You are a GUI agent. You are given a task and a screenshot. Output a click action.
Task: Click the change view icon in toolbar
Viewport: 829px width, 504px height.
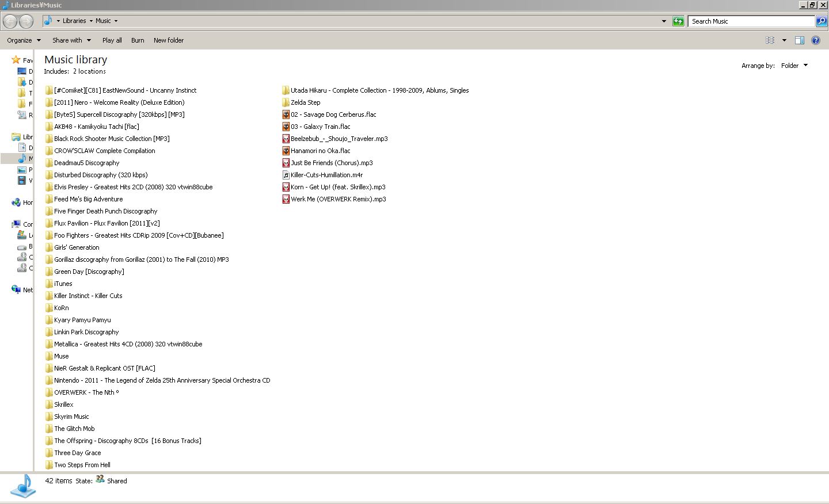point(770,40)
